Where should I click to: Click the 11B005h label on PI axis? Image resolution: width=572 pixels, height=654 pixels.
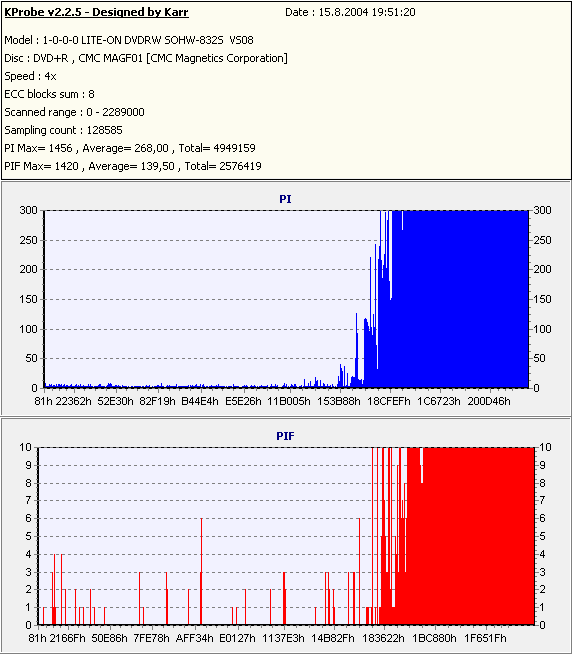point(289,401)
